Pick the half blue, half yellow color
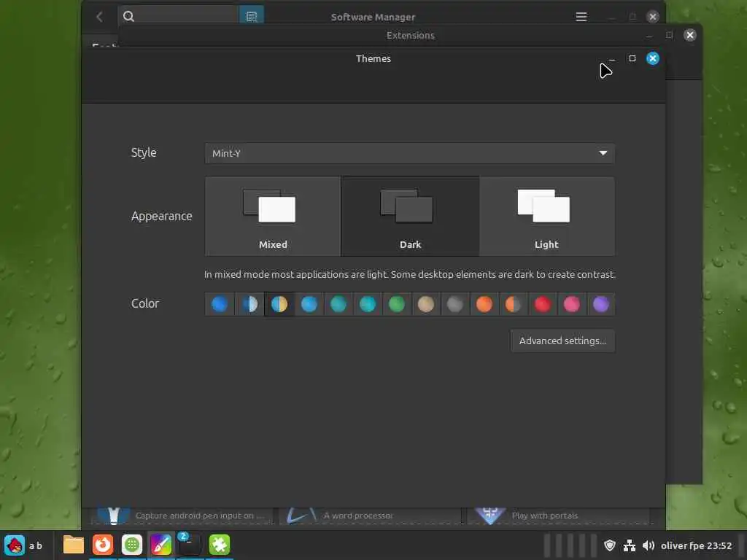747x560 pixels. point(279,304)
